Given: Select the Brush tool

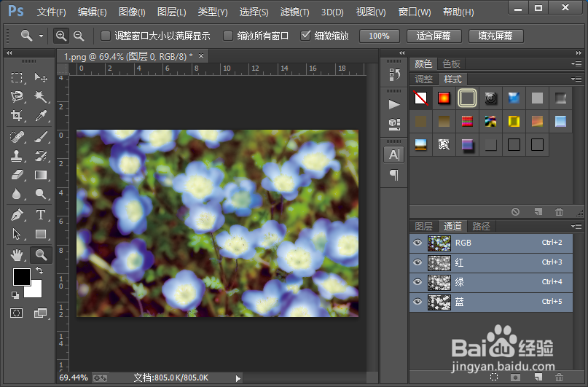Looking at the screenshot, I should (41, 137).
